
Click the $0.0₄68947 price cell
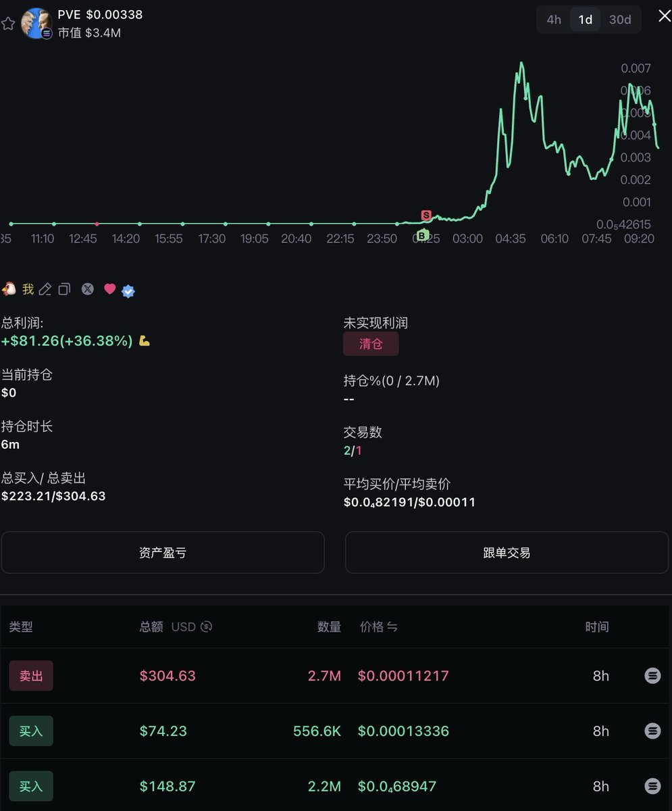397,787
